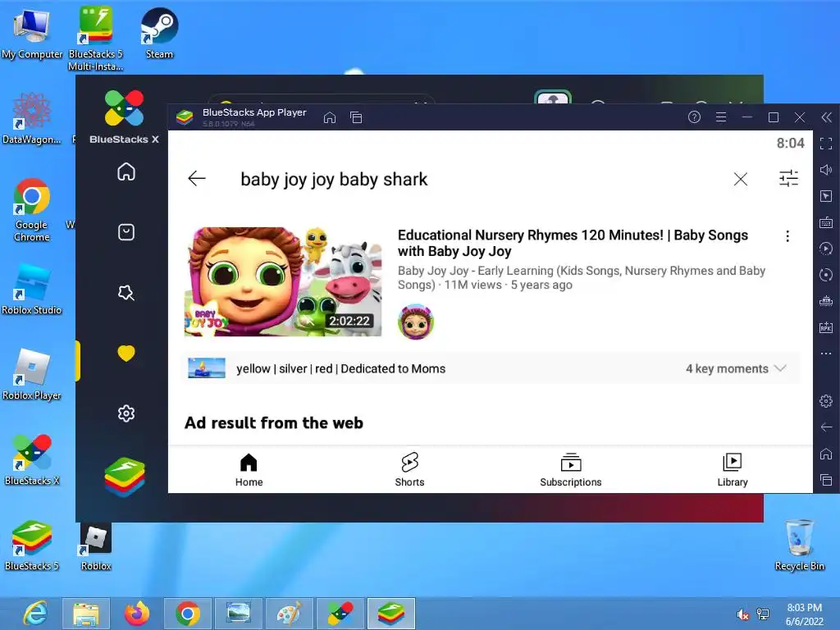The width and height of the screenshot is (840, 630).
Task: Click Android back arrow in side toolbar
Action: click(x=826, y=427)
